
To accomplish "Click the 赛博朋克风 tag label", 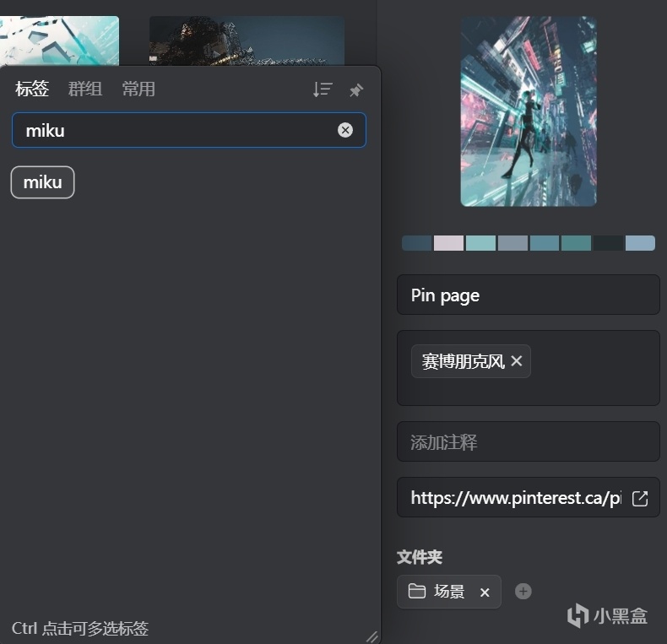I will [463, 361].
